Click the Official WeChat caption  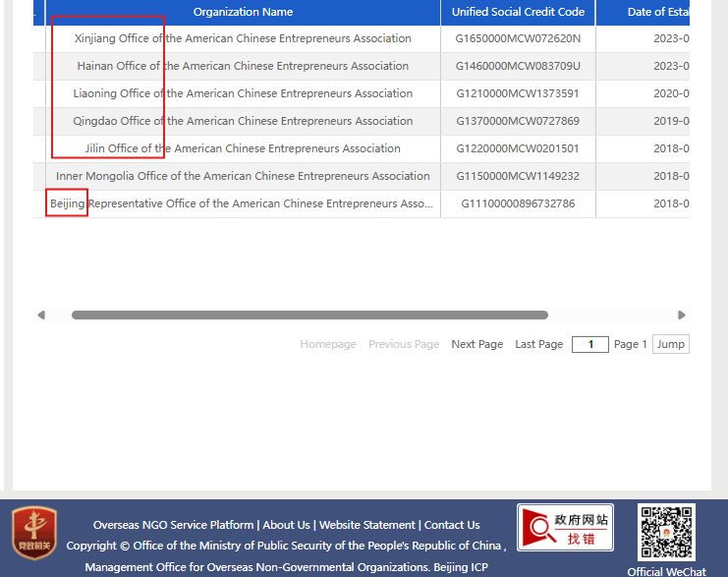[666, 571]
